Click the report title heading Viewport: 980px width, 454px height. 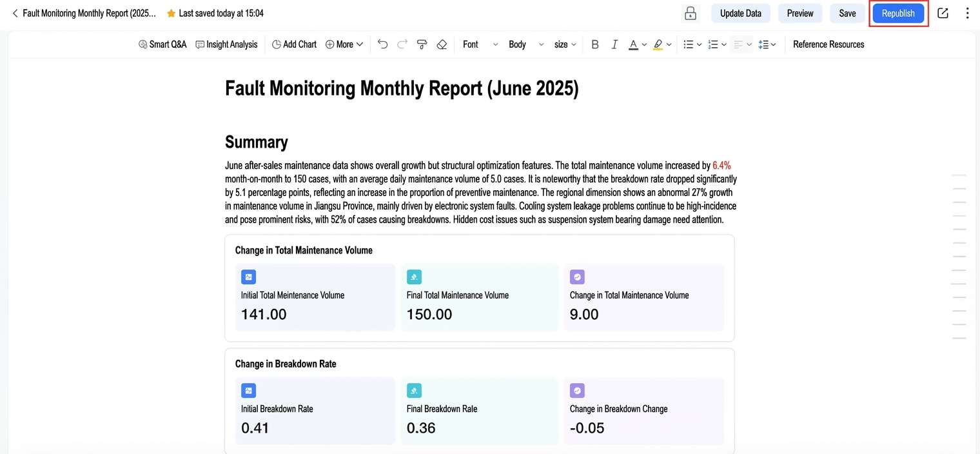pyautogui.click(x=402, y=88)
